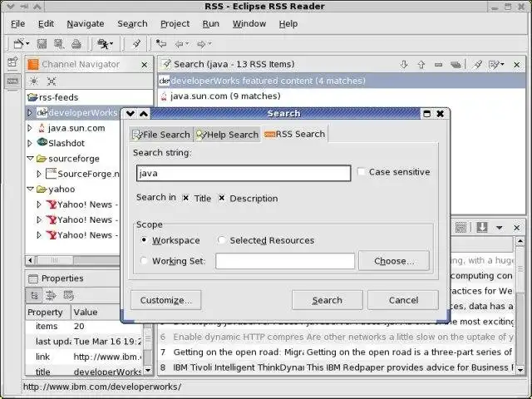The width and height of the screenshot is (532, 399).
Task: Switch to the RSS Search tab
Action: pos(294,134)
